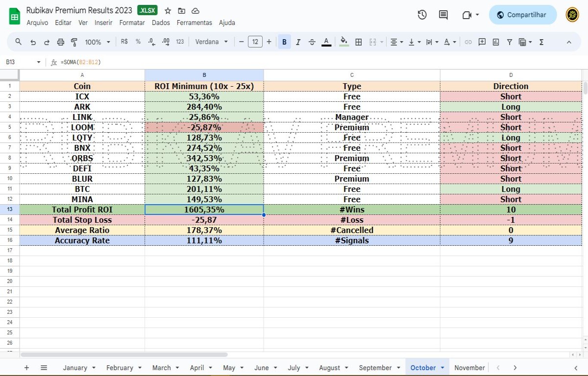
Task: Open version history clock icon
Action: click(x=422, y=15)
